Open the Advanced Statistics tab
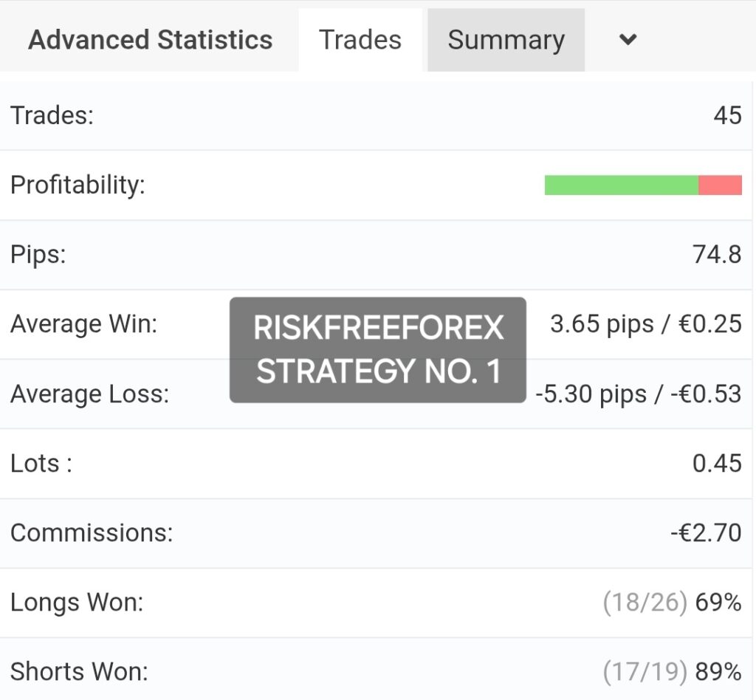The width and height of the screenshot is (756, 700). (150, 40)
